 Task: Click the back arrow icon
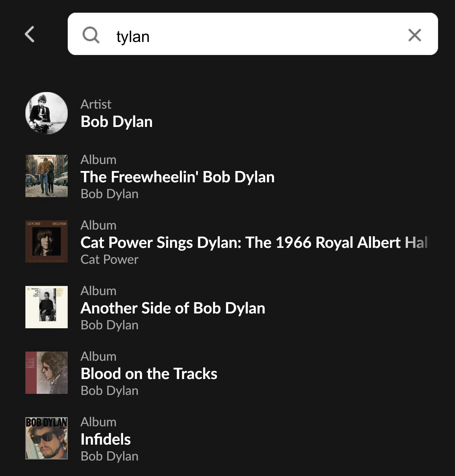30,34
